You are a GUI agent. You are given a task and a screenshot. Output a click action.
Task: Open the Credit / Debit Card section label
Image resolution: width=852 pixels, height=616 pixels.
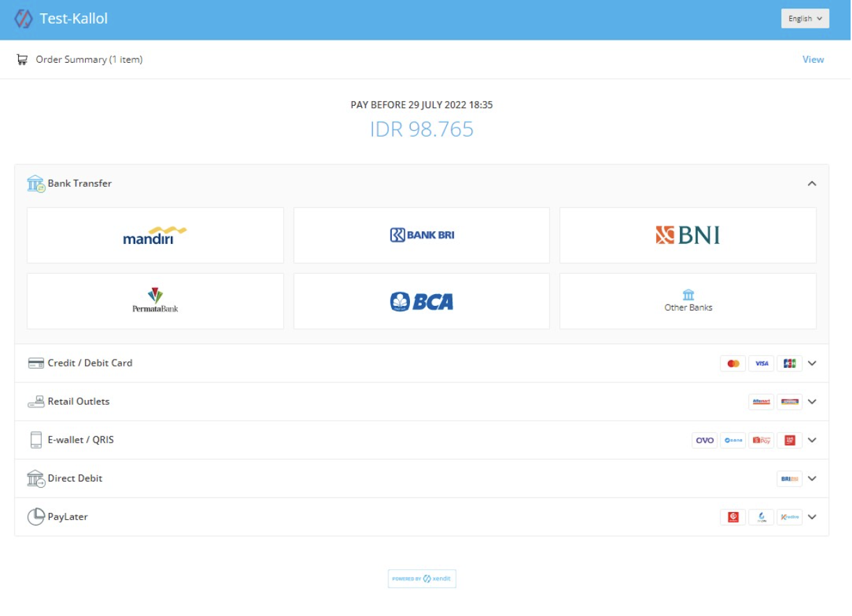90,363
